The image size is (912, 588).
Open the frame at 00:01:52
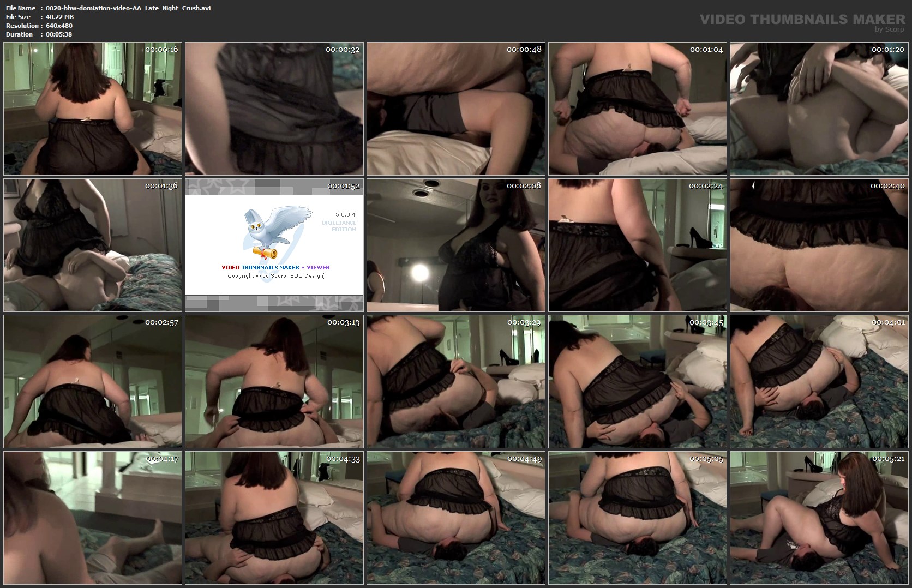(274, 245)
